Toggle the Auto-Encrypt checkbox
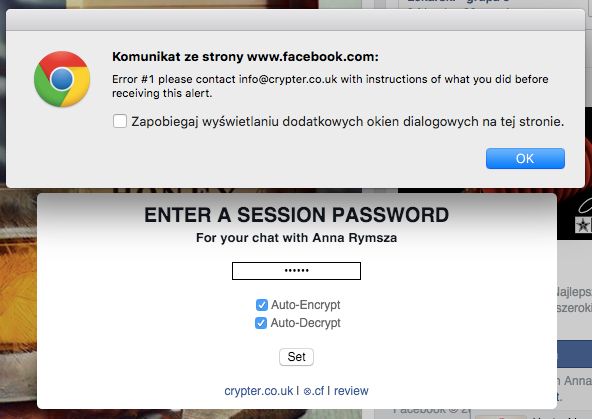Screen dimensions: 592x419 tap(262, 305)
